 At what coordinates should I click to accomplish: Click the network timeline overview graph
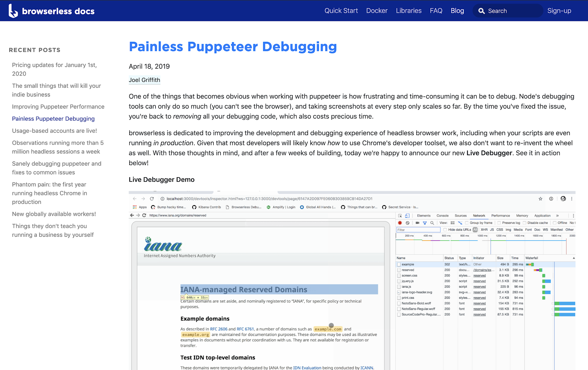[485, 244]
